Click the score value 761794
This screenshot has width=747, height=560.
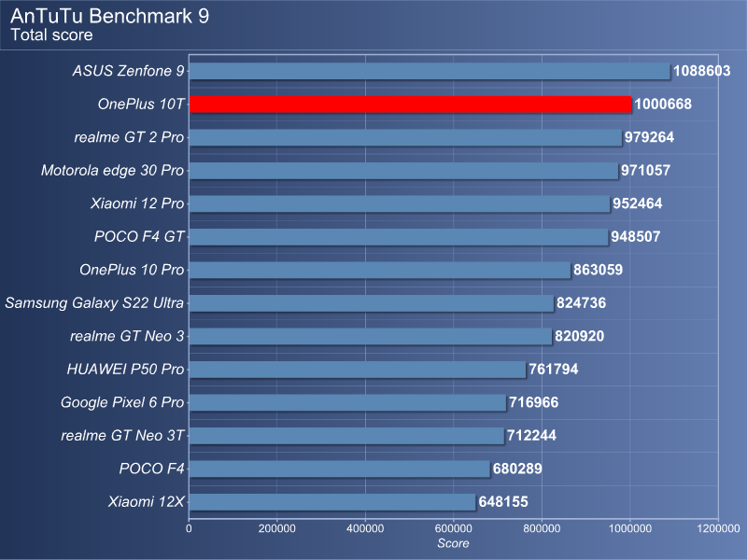click(553, 370)
